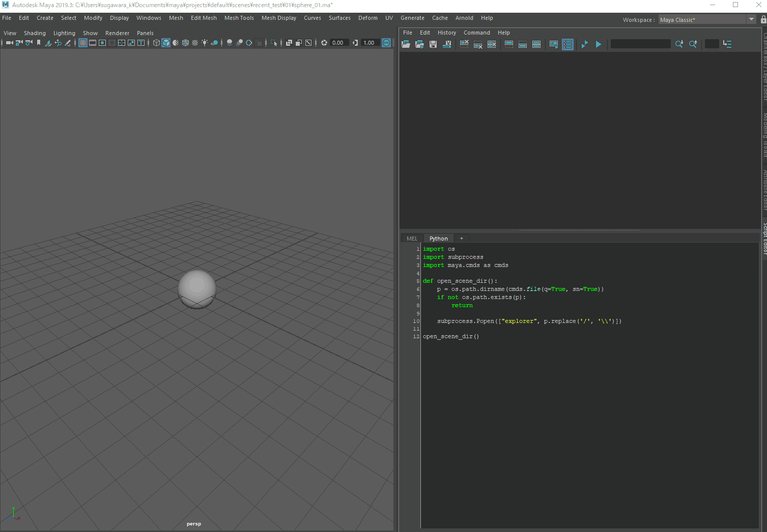The height and width of the screenshot is (532, 767).
Task: Toggle the X-Ray display icon
Action: 289,43
